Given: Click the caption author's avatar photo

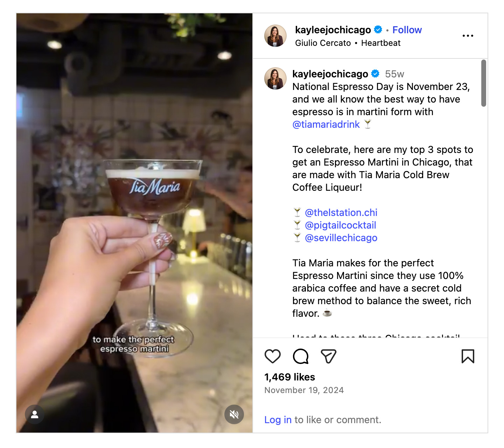Looking at the screenshot, I should (x=275, y=78).
